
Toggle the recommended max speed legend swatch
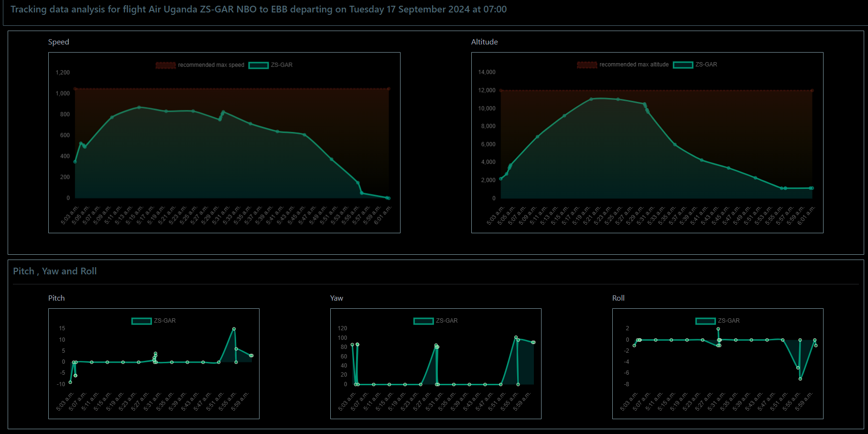click(x=165, y=65)
